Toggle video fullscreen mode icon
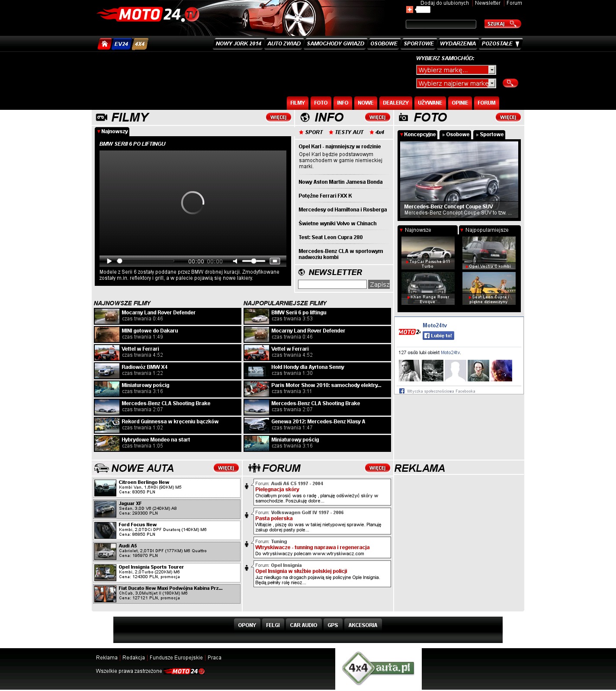 275,261
